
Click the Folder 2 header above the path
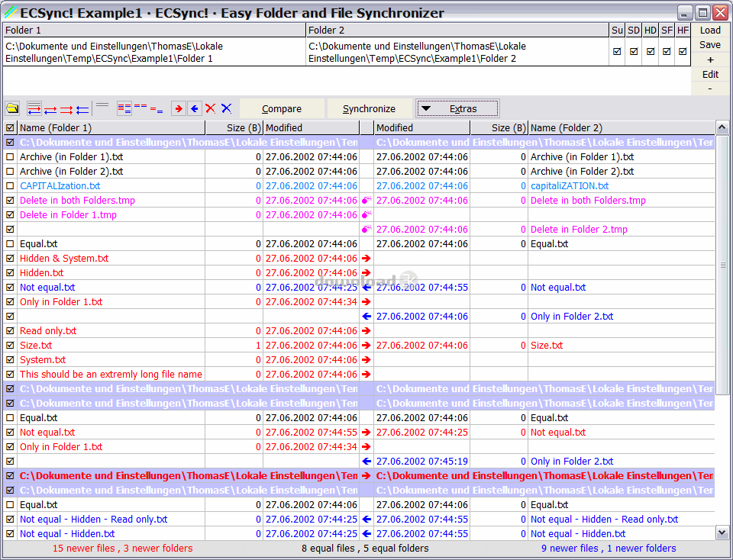click(x=457, y=31)
